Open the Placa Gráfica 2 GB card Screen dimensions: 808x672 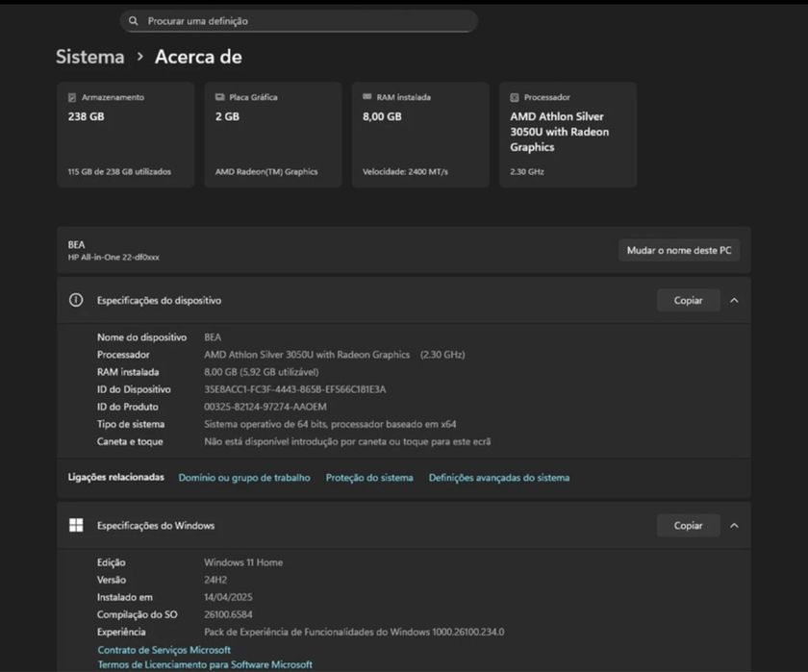point(273,135)
